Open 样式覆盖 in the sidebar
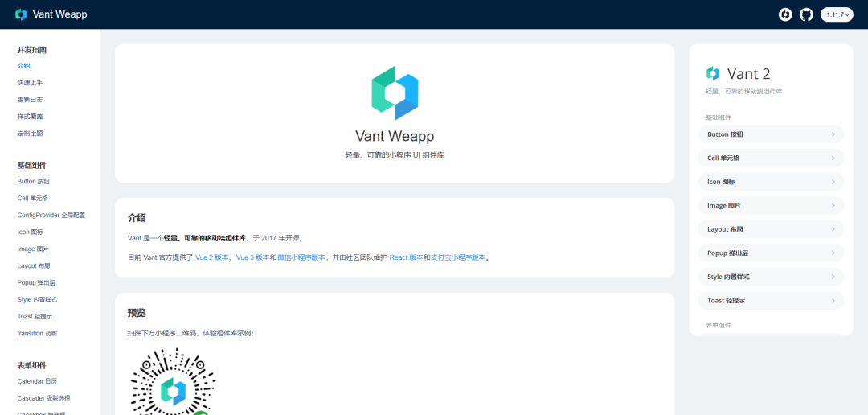The image size is (868, 415). [x=30, y=117]
